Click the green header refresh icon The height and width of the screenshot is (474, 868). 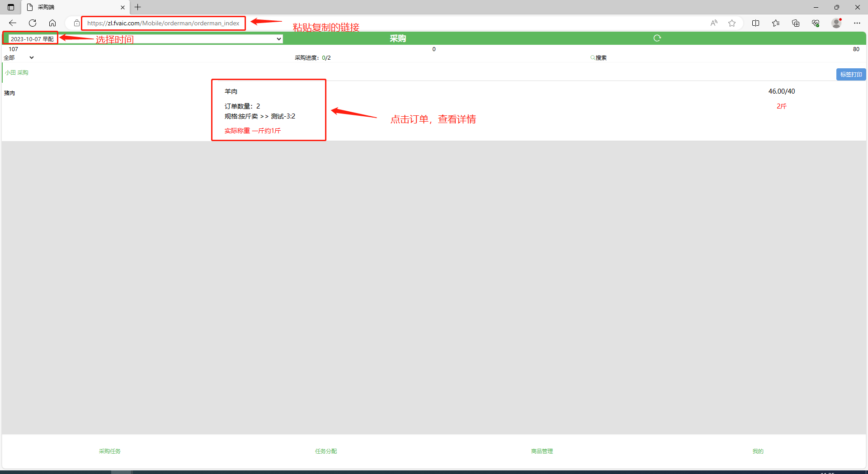coord(657,38)
